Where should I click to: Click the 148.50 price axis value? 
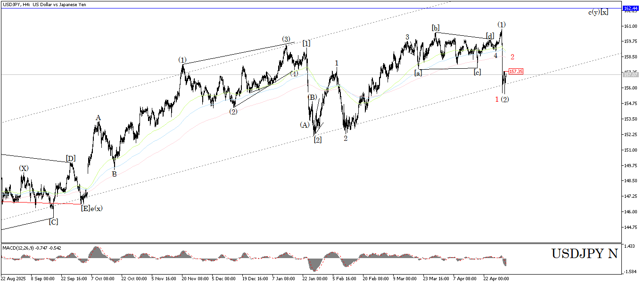[x=630, y=181]
